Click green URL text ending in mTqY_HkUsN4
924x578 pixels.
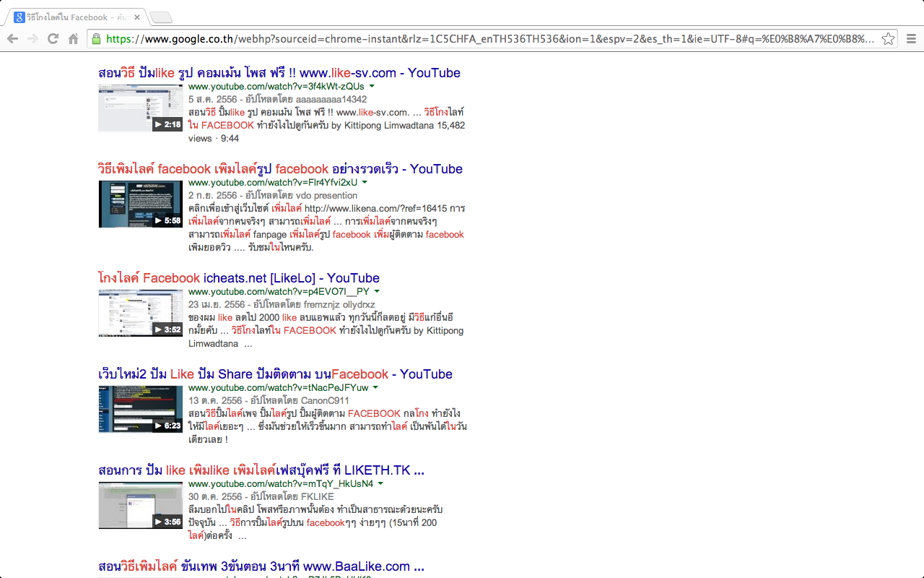click(281, 483)
